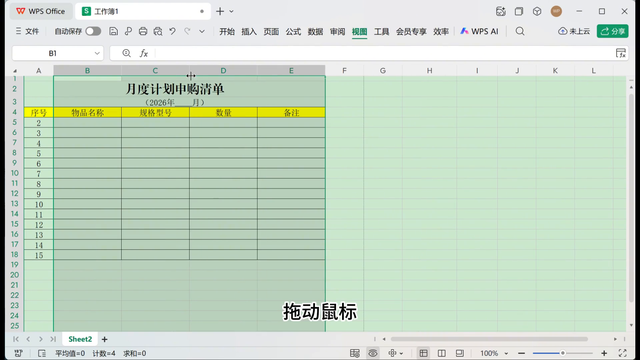The width and height of the screenshot is (640, 360).
Task: Click the zoom slider handle
Action: pos(562,353)
